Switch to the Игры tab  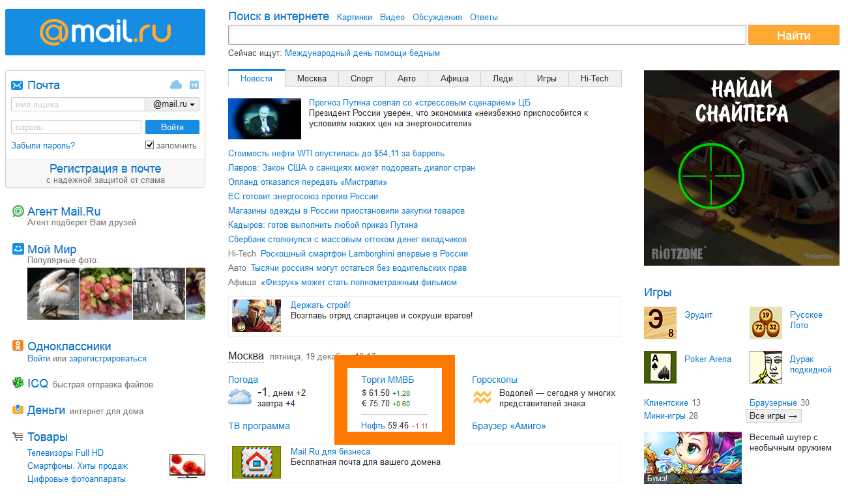[x=547, y=78]
